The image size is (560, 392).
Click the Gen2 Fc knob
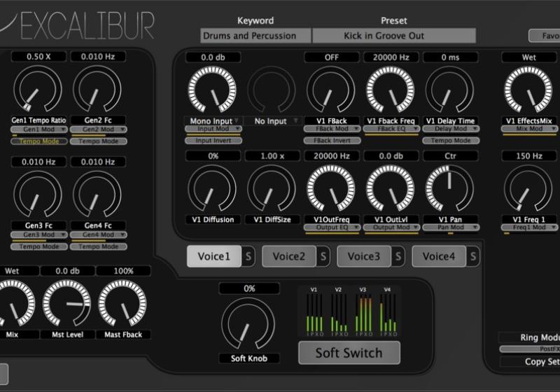pyautogui.click(x=97, y=89)
